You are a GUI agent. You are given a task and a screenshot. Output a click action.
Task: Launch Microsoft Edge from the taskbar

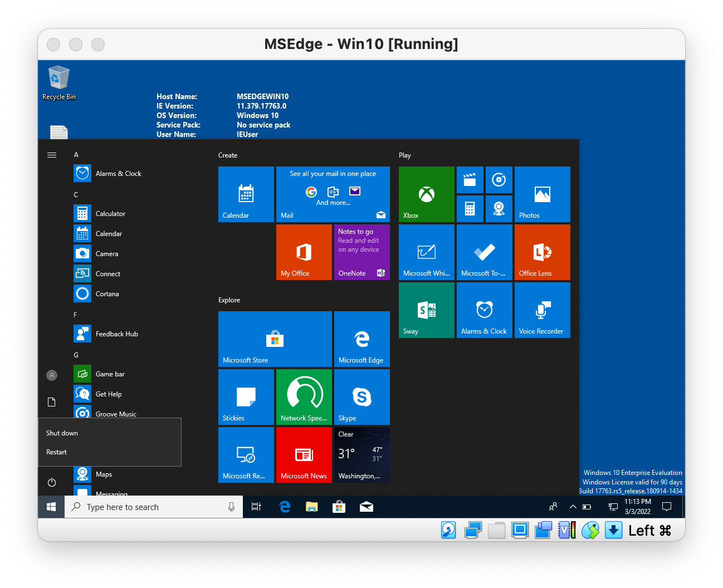coord(285,507)
